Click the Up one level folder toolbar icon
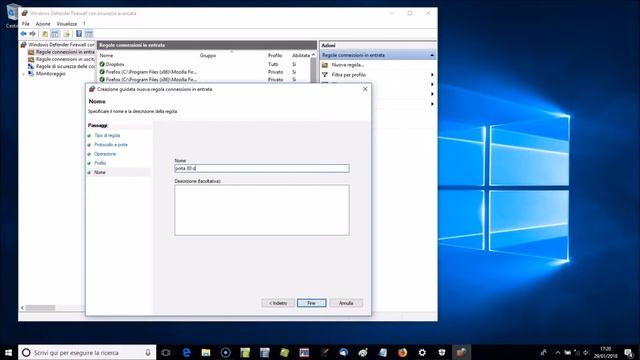This screenshot has height=360, width=640. pos(45,34)
